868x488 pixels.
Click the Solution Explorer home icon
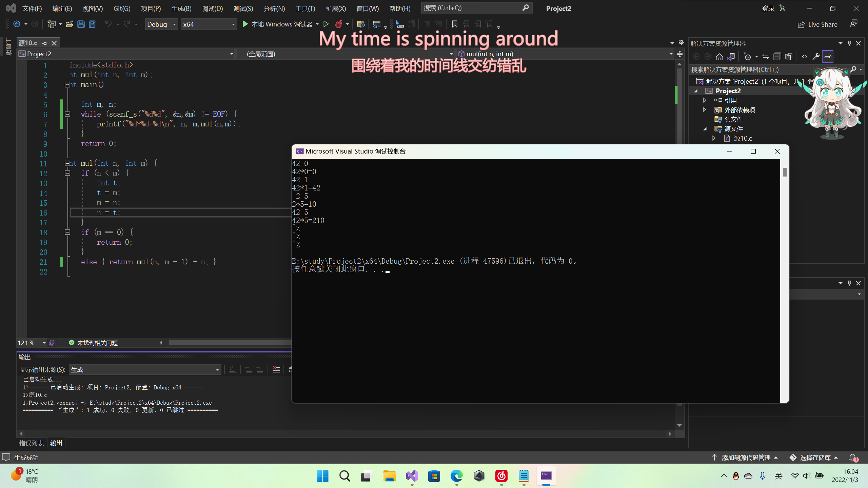(x=719, y=57)
